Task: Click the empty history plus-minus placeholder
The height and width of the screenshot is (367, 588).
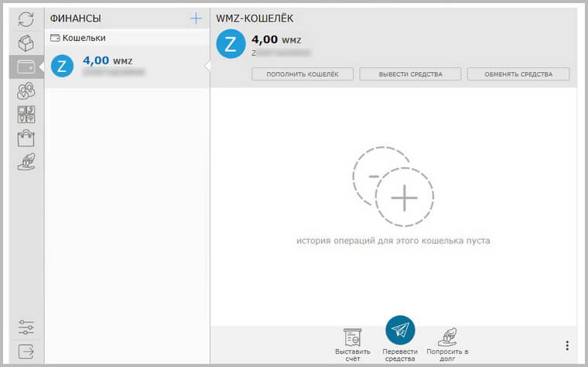Action: click(393, 187)
